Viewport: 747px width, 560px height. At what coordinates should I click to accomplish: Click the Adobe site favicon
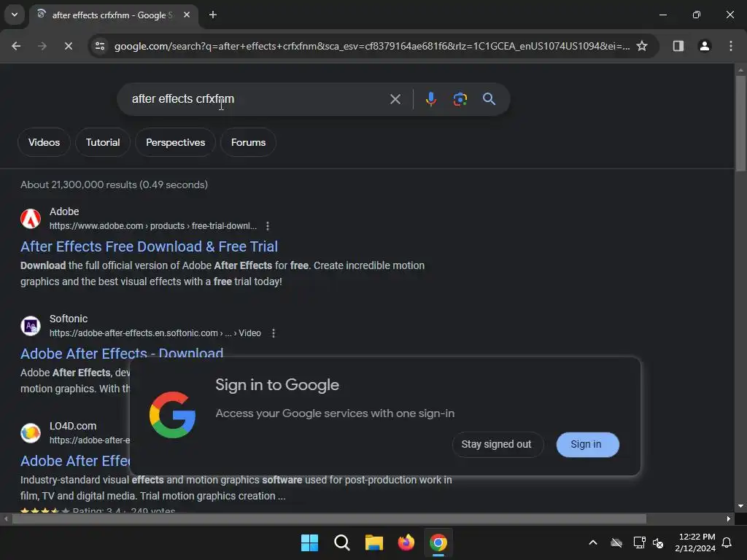tap(31, 219)
